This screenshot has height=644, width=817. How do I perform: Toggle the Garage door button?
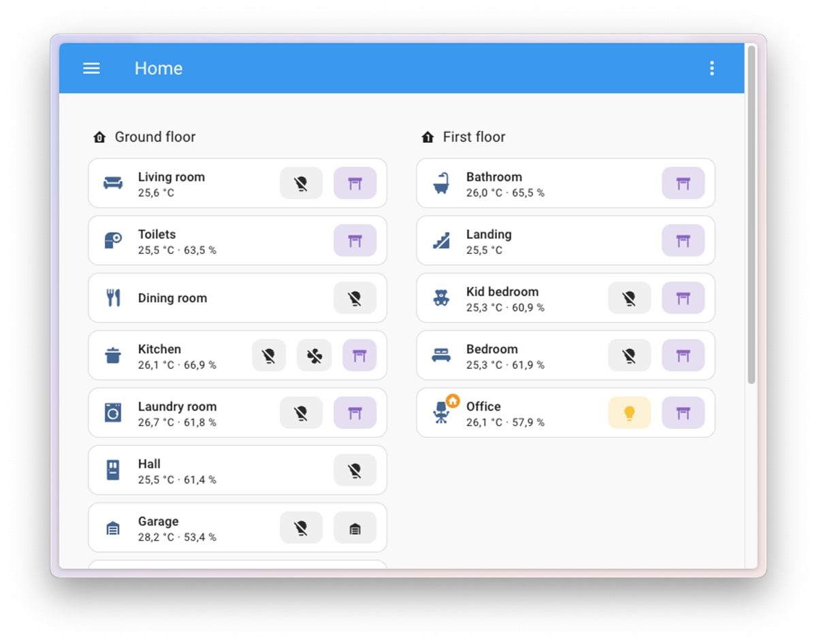355,528
